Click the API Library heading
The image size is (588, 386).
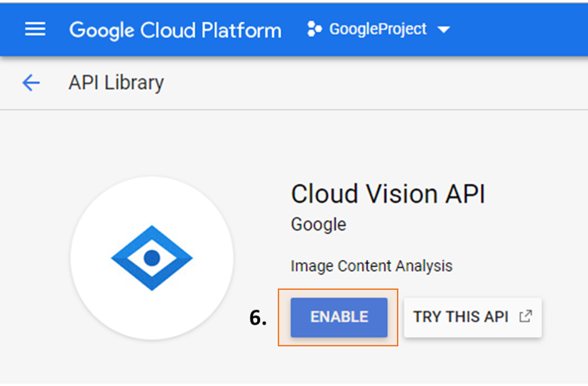click(x=116, y=82)
